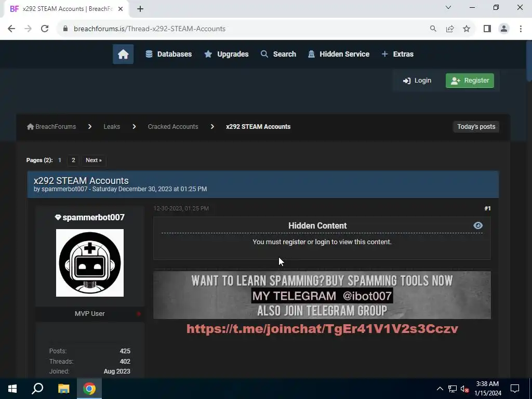Open post permalink #1

pyautogui.click(x=487, y=208)
